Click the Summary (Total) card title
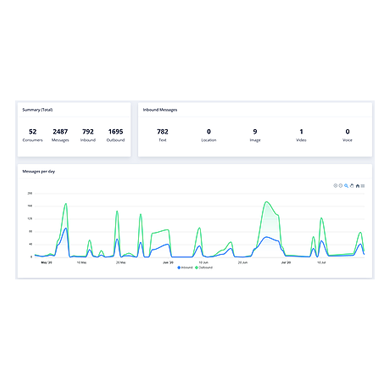Image resolution: width=389 pixels, height=379 pixels. point(37,110)
